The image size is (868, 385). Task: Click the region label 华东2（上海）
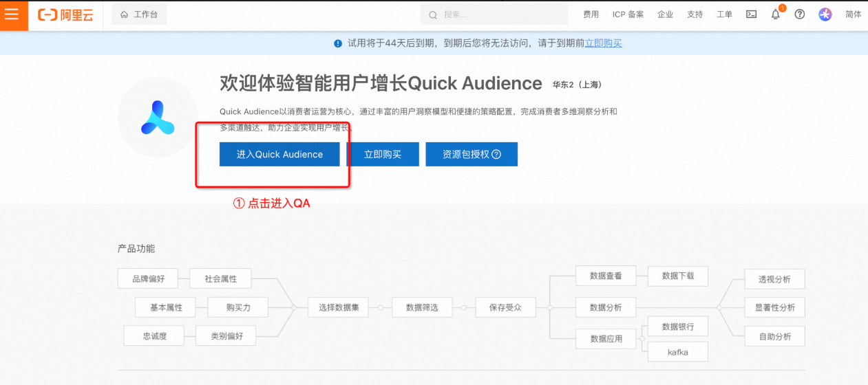click(578, 85)
